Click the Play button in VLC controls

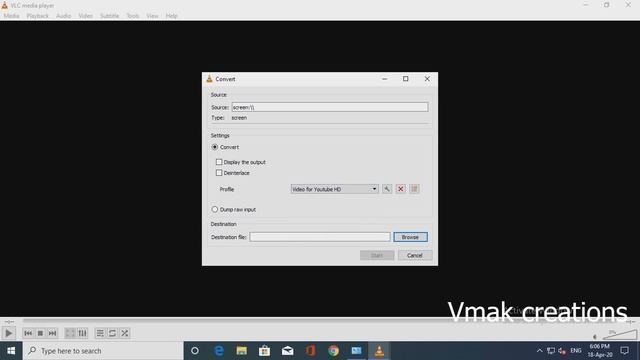[x=8, y=333]
